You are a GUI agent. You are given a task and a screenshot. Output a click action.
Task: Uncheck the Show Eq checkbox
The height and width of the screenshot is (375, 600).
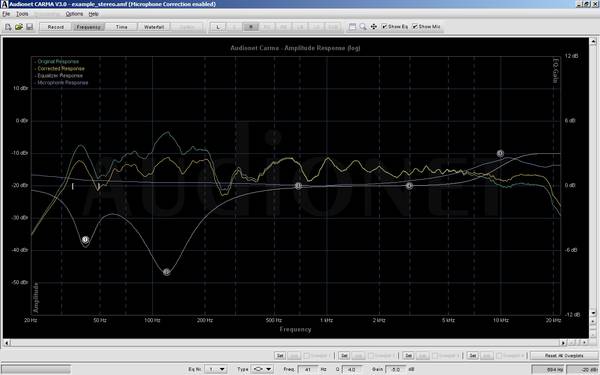tap(384, 26)
